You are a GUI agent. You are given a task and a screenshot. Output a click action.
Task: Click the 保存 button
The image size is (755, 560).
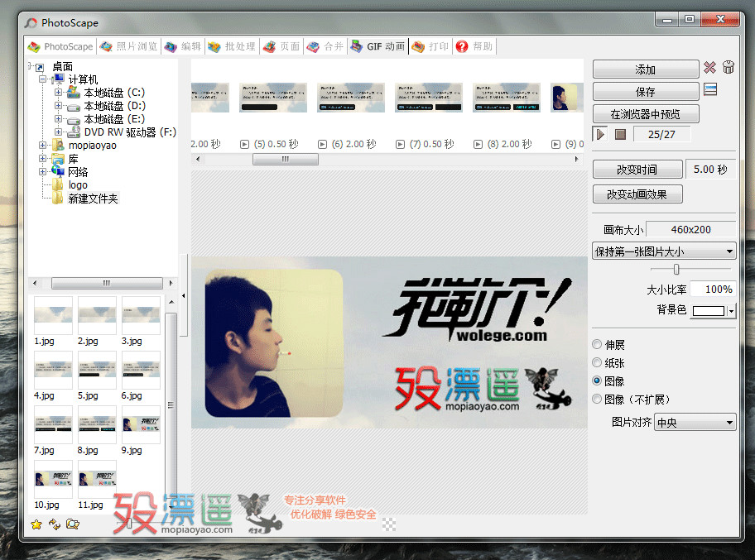pyautogui.click(x=646, y=92)
